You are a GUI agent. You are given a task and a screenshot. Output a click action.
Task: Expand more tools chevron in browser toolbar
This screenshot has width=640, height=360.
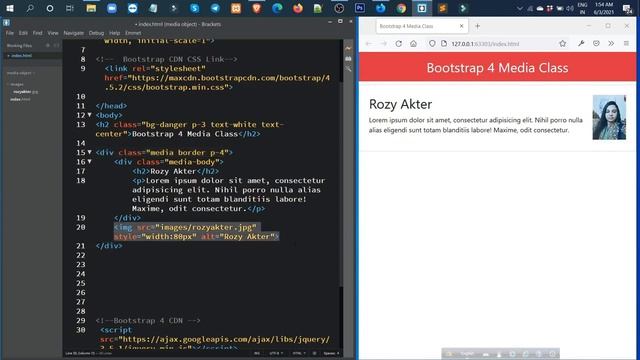click(611, 44)
